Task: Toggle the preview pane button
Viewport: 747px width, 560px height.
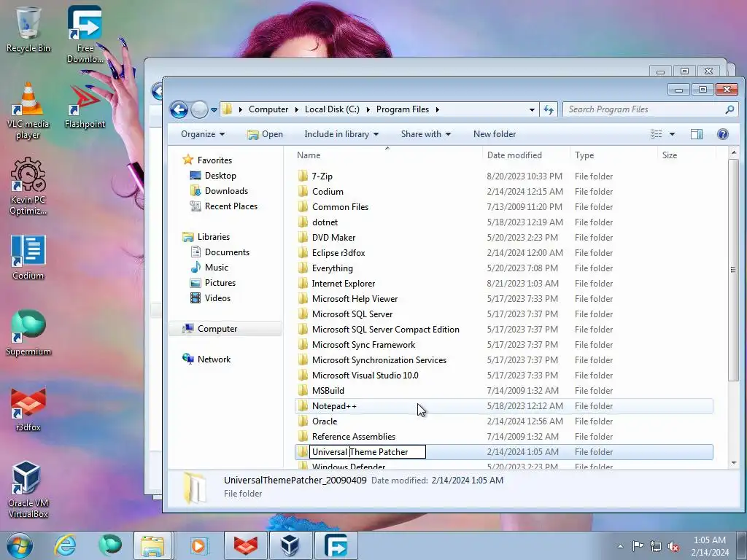Action: click(697, 134)
